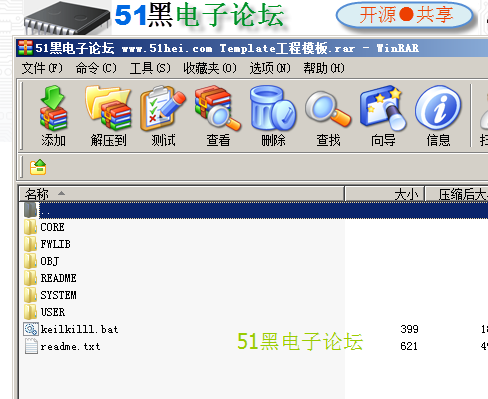Click the SYSTEM folder name
Image resolution: width=488 pixels, height=399 pixels.
pyautogui.click(x=58, y=295)
